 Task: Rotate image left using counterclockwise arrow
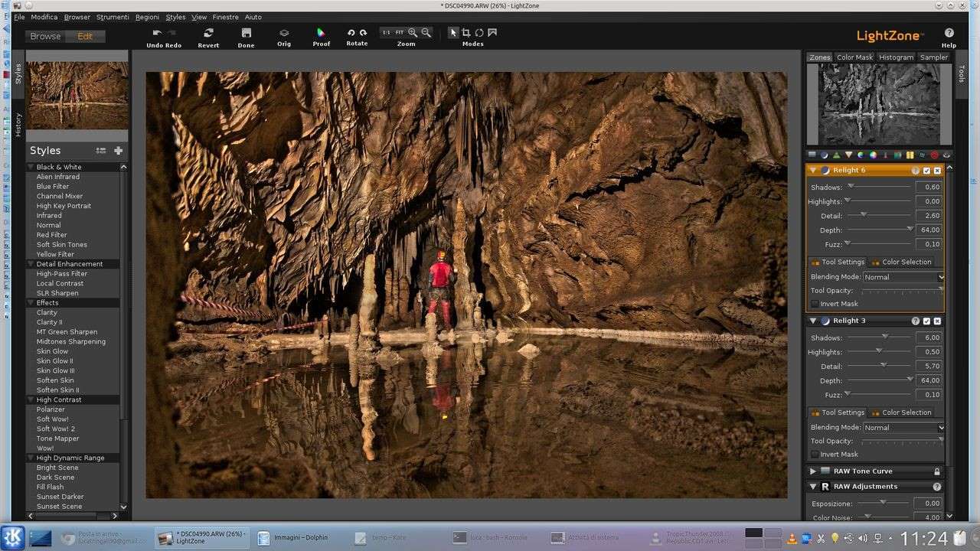pyautogui.click(x=351, y=33)
